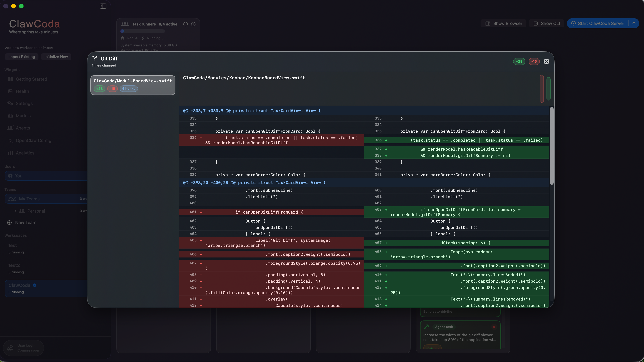Close the Git Diff dialog

point(546,61)
